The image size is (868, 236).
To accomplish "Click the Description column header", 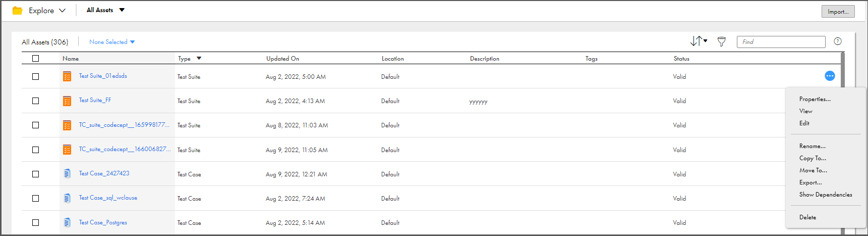I will pyautogui.click(x=485, y=59).
